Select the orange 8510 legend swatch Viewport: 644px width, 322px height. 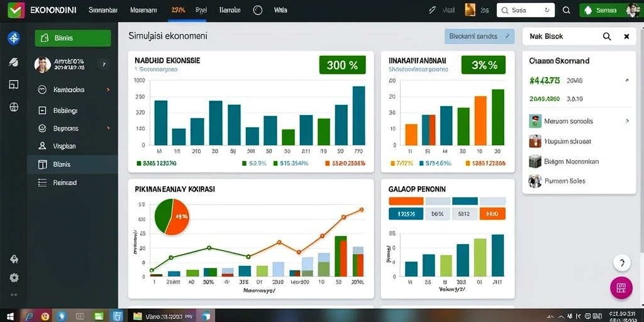tap(492, 214)
